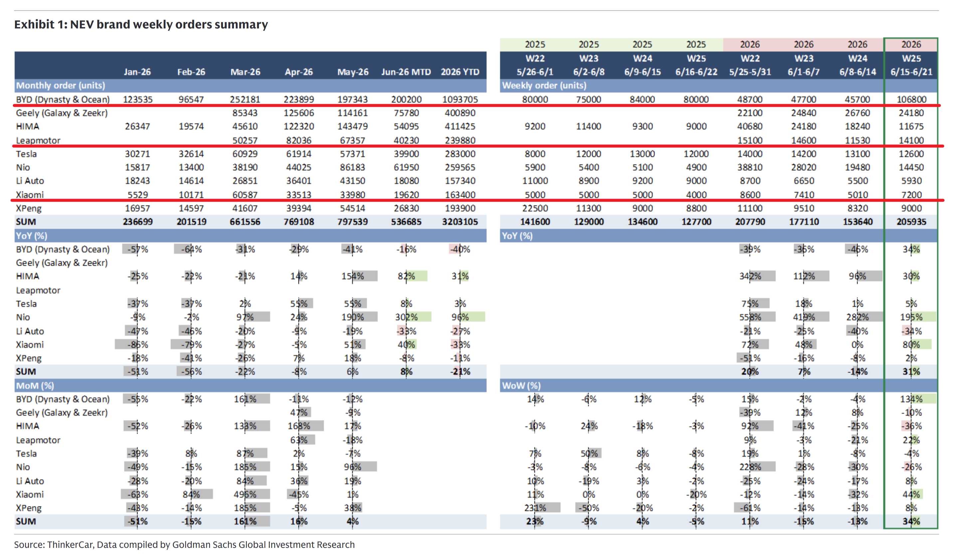964x560 pixels.
Task: Click Leapmotor weekly order value '15100'
Action: pyautogui.click(x=750, y=140)
